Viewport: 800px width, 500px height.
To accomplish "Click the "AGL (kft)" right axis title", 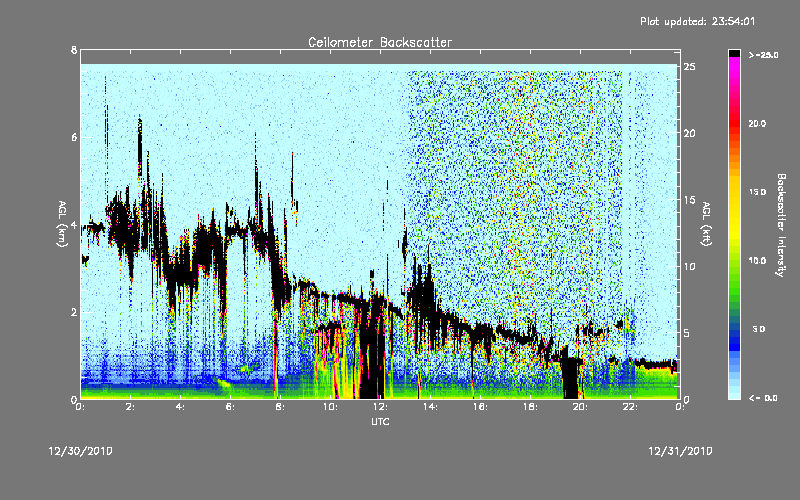I will tap(707, 224).
